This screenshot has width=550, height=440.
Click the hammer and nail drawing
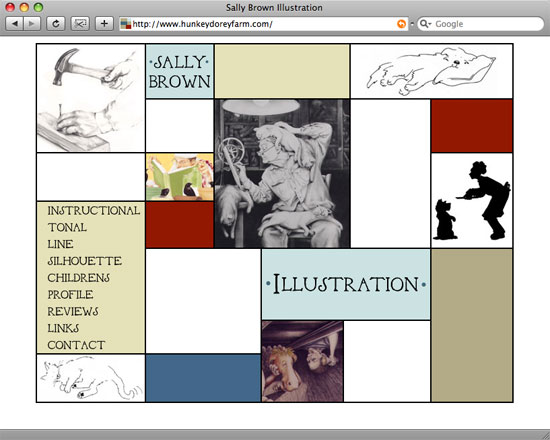point(91,98)
